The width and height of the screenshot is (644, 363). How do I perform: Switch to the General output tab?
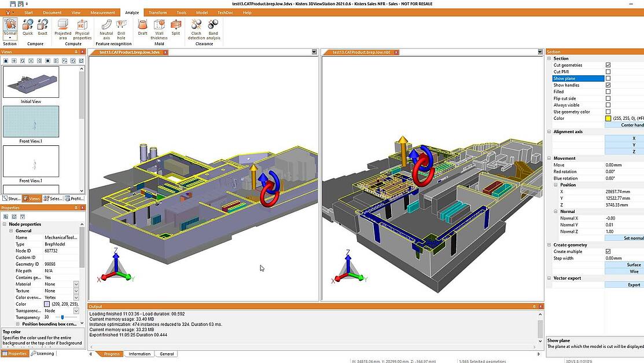[167, 354]
